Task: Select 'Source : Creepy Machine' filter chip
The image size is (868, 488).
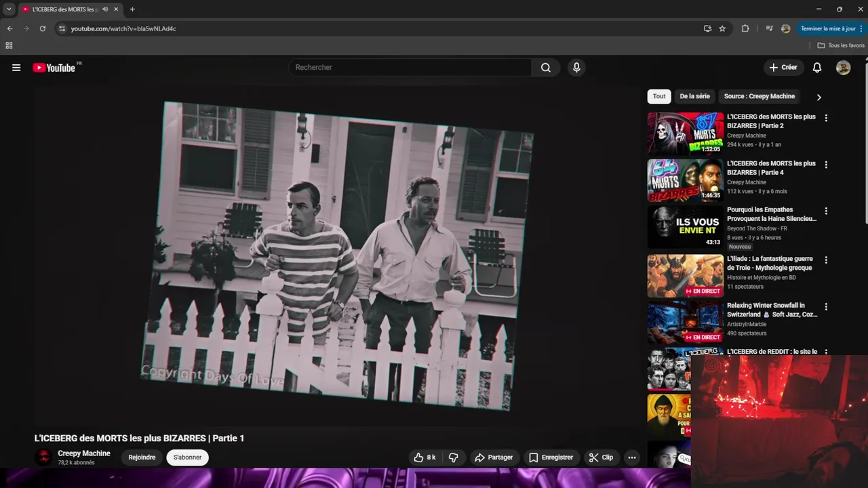Action: click(759, 96)
